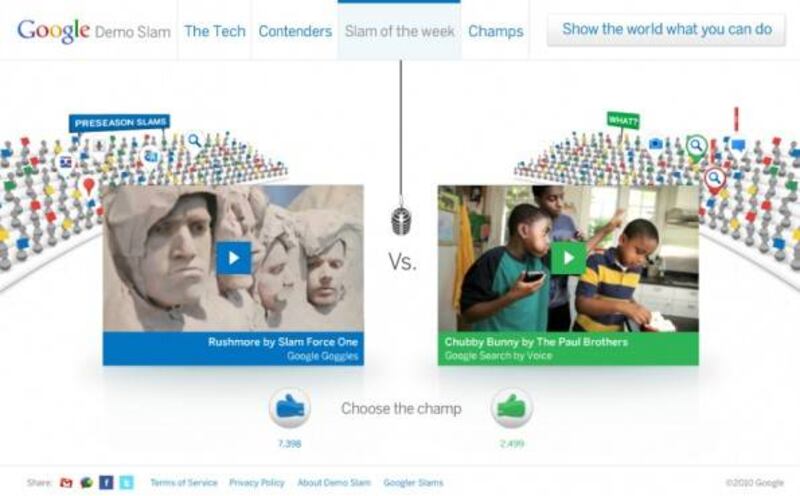The width and height of the screenshot is (800, 496).
Task: Click the Preseason Slams sign
Action: pos(119,122)
